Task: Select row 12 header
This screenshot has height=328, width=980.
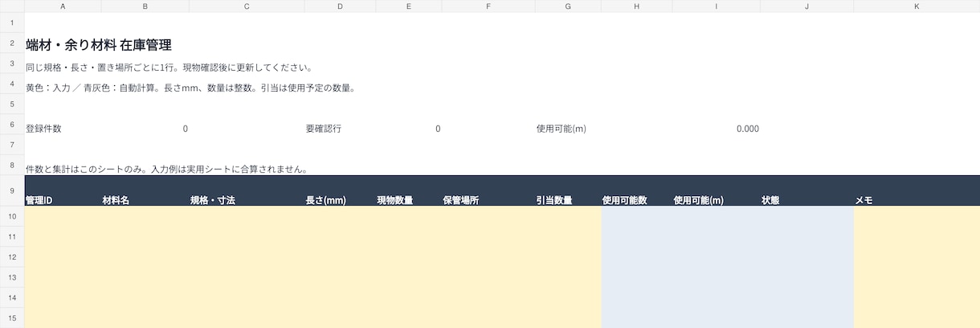Action: click(x=12, y=257)
